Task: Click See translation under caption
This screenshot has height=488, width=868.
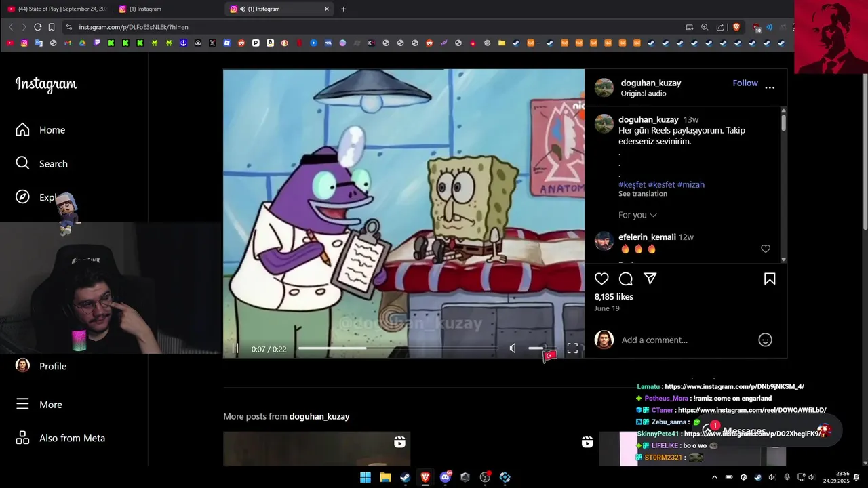Action: coord(642,194)
